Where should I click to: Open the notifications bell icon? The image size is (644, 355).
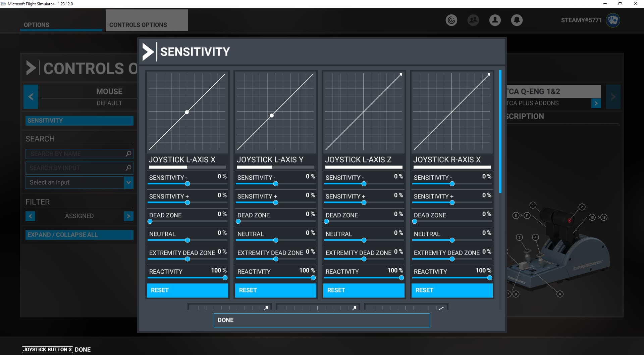517,20
